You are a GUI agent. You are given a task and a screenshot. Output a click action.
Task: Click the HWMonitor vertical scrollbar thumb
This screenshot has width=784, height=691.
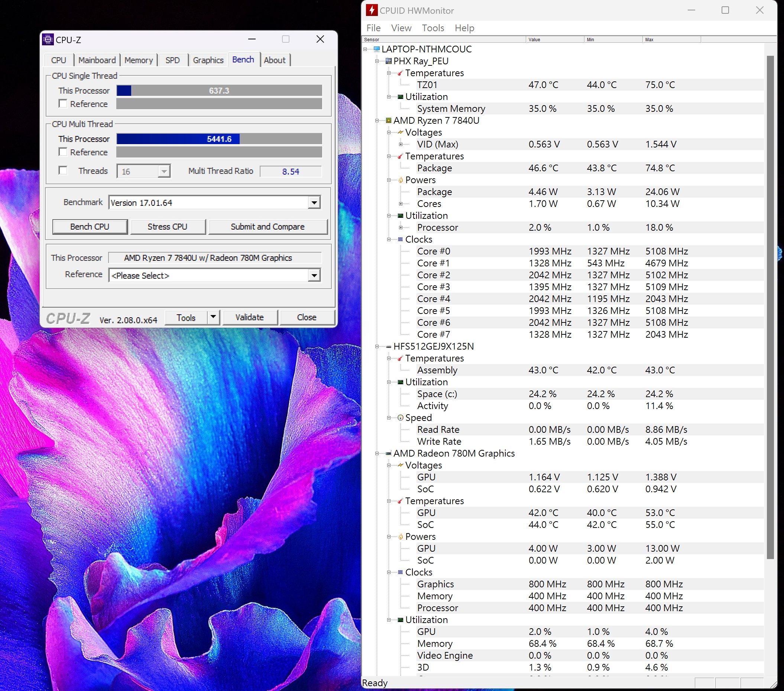point(770,307)
